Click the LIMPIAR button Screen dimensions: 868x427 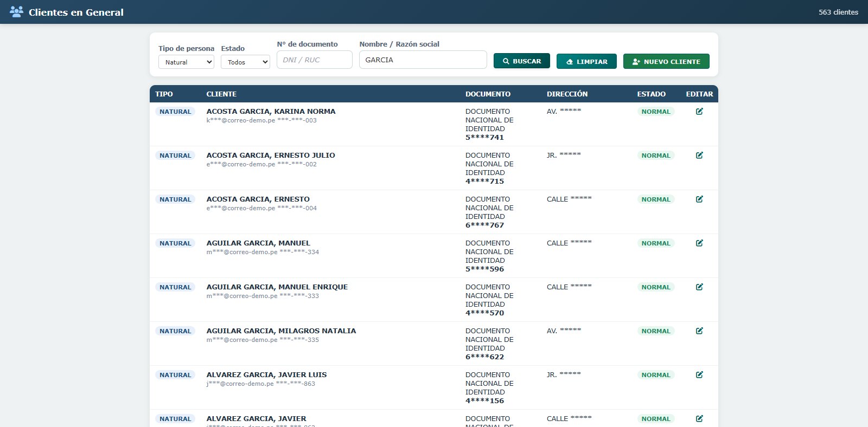click(x=586, y=61)
